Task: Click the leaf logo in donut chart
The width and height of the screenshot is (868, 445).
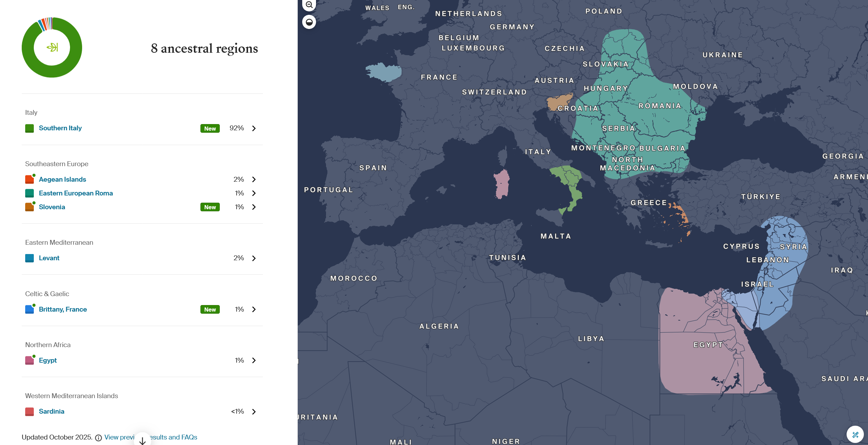Action: 52,47
